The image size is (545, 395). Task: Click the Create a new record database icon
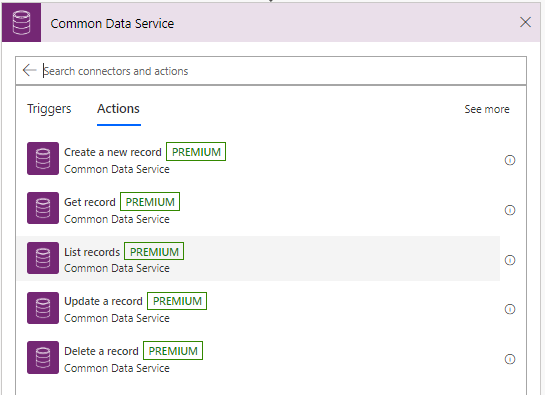43,159
